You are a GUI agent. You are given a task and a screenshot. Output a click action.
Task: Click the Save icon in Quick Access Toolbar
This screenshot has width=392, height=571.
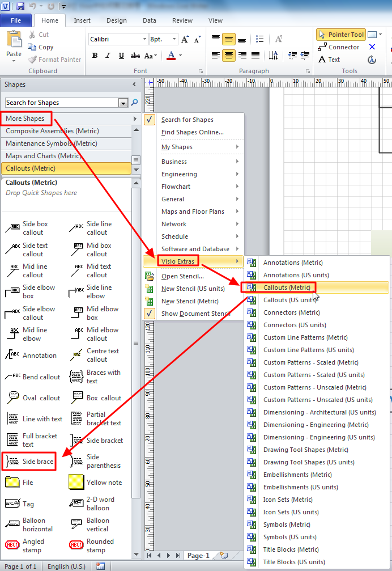(x=20, y=6)
